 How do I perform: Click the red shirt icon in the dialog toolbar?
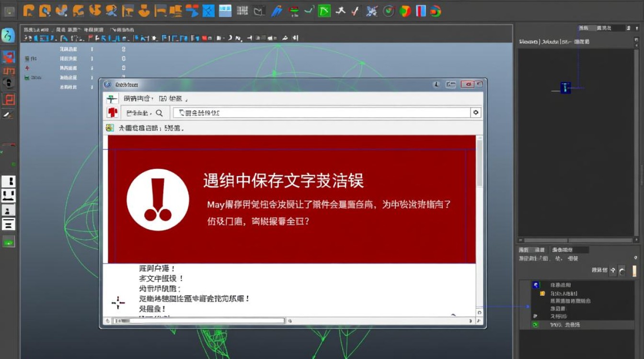[112, 112]
